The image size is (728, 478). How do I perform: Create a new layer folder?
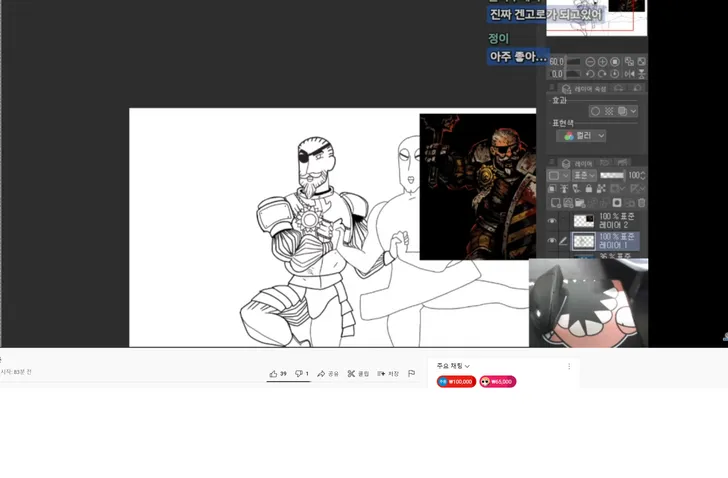(580, 203)
